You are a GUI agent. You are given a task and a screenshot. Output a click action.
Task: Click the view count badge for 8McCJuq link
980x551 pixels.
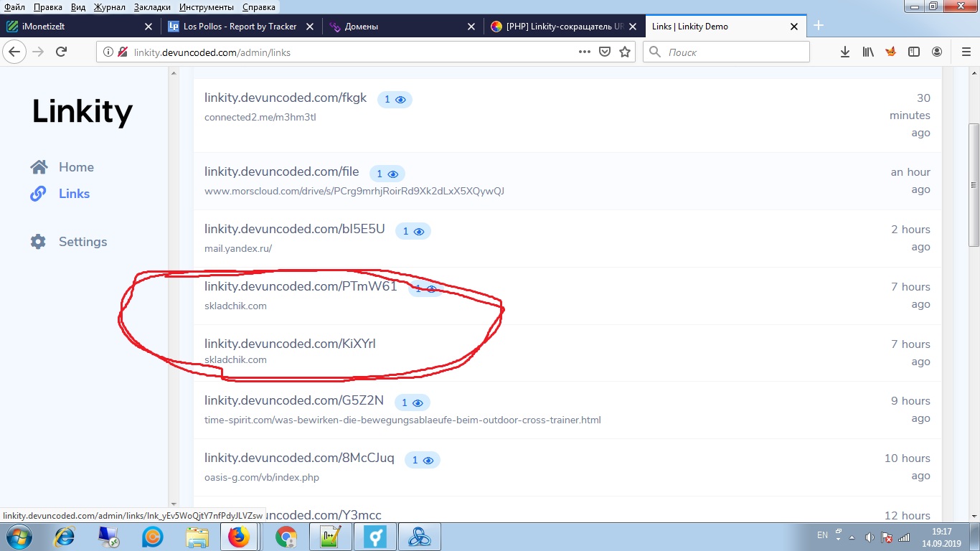pos(423,460)
